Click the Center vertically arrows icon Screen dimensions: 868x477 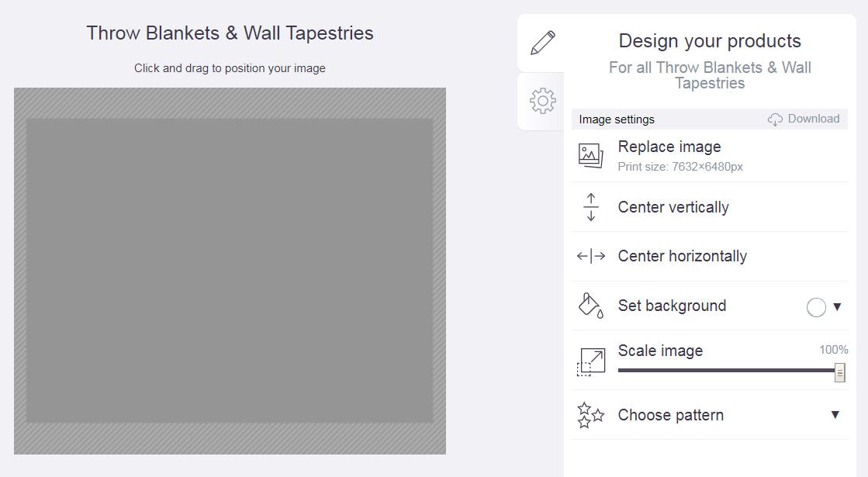coord(590,207)
